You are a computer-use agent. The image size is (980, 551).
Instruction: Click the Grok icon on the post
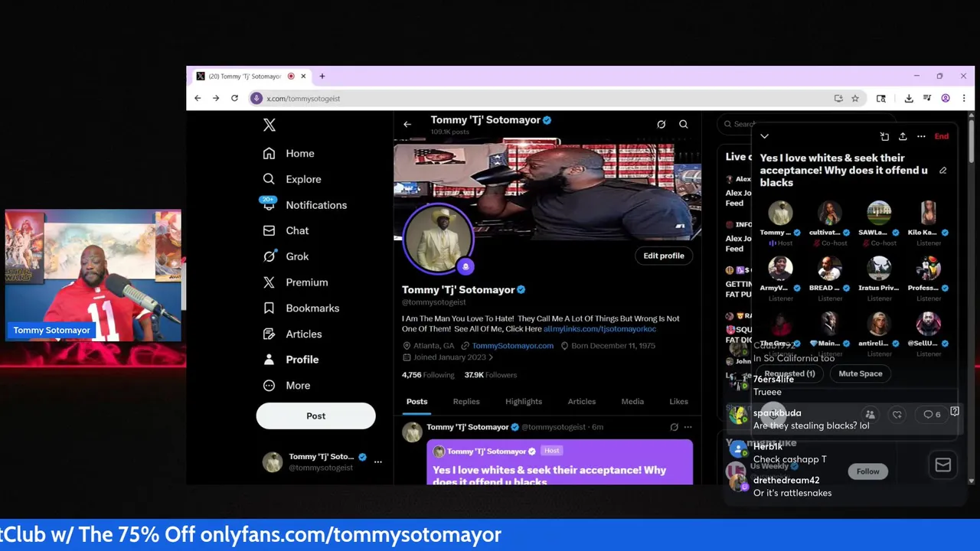point(674,427)
